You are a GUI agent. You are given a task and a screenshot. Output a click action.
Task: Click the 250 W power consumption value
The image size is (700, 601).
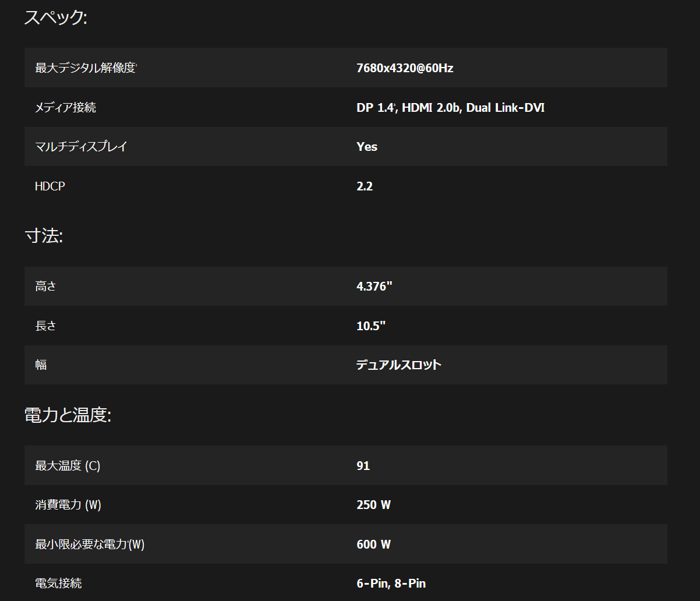373,505
